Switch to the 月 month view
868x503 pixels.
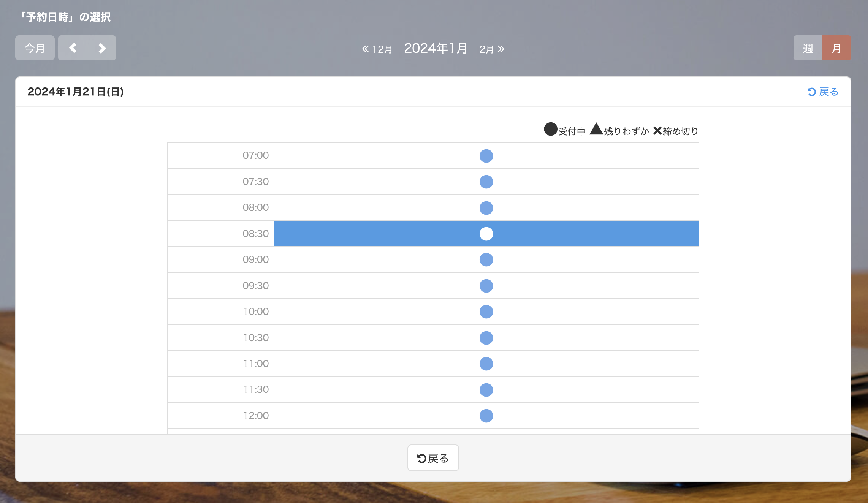coord(836,48)
